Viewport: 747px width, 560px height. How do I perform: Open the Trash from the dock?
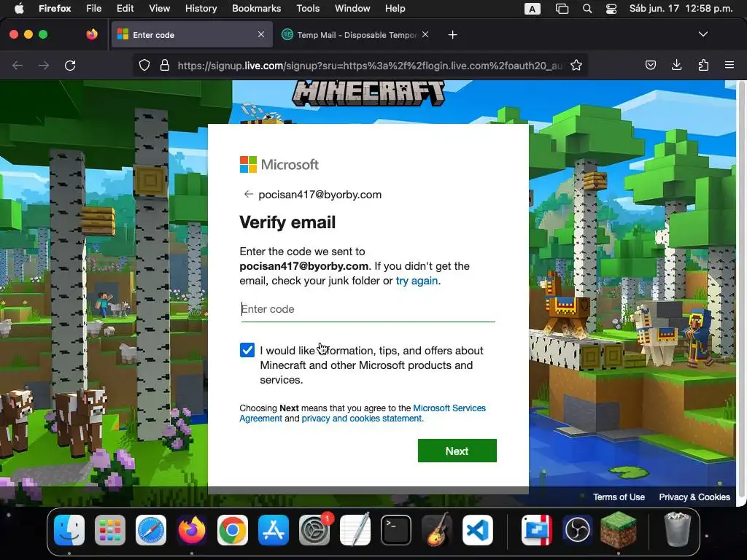[x=678, y=529]
